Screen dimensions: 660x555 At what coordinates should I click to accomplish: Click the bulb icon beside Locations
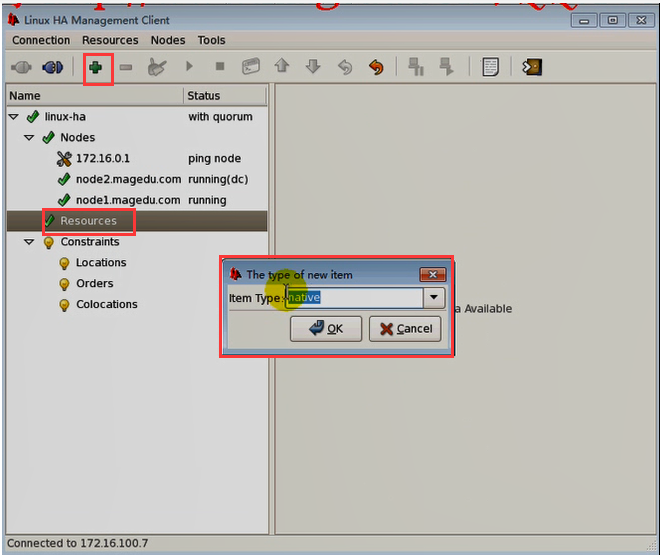point(64,263)
